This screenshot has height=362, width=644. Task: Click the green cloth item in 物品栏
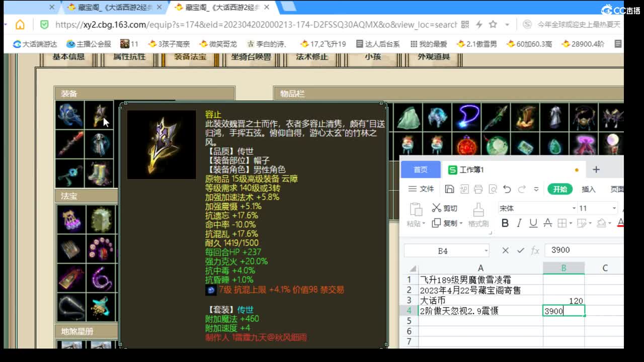408,117
